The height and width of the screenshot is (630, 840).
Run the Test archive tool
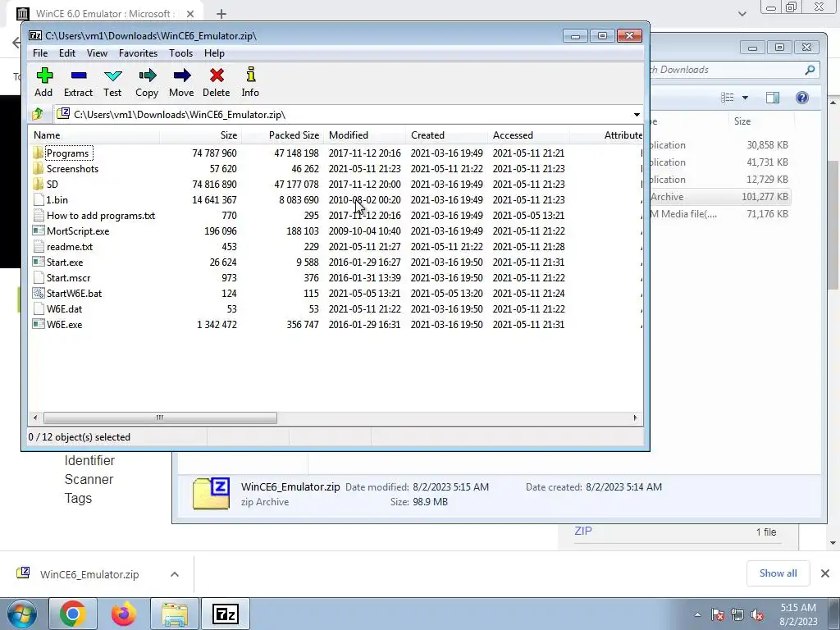113,75
